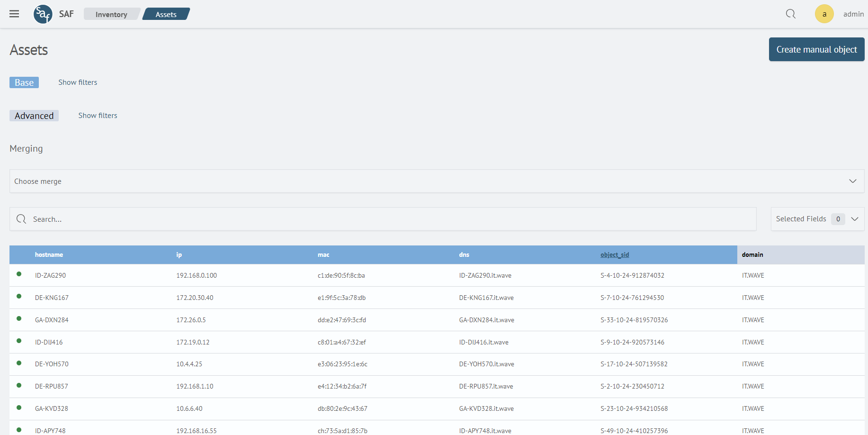Image resolution: width=868 pixels, height=435 pixels.
Task: Go to the Inventory breadcrumb tab
Action: [111, 14]
